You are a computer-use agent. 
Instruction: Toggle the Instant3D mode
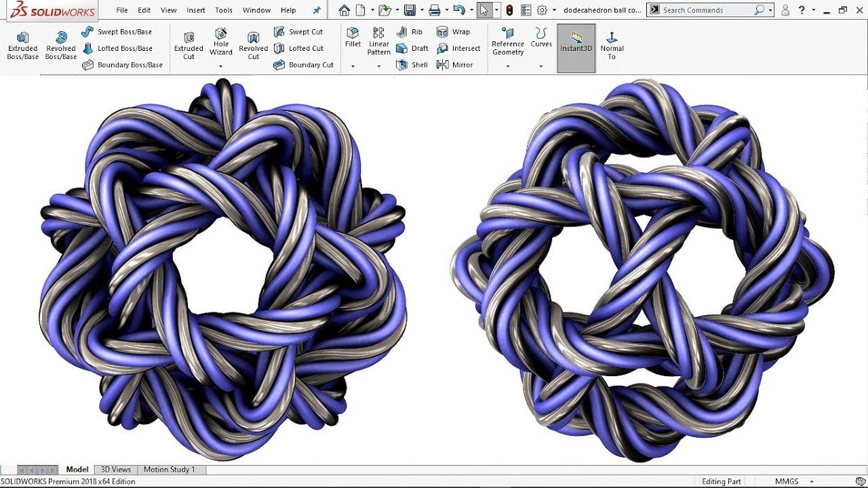(x=576, y=48)
